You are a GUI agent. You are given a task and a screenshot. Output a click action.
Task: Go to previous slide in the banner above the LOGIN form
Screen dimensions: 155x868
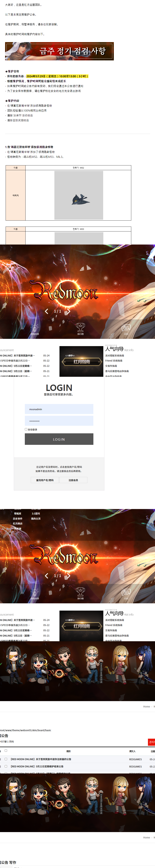46,311
